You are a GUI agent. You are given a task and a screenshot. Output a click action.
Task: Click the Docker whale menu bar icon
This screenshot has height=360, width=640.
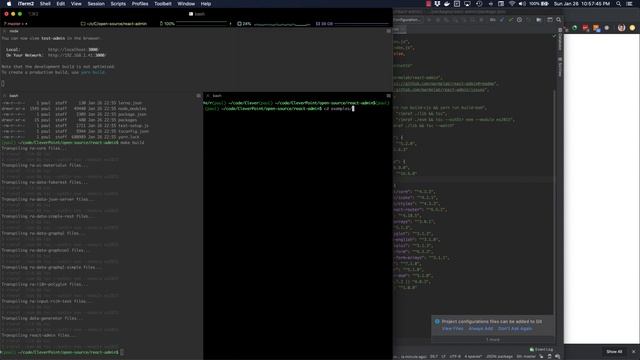pyautogui.click(x=447, y=4)
